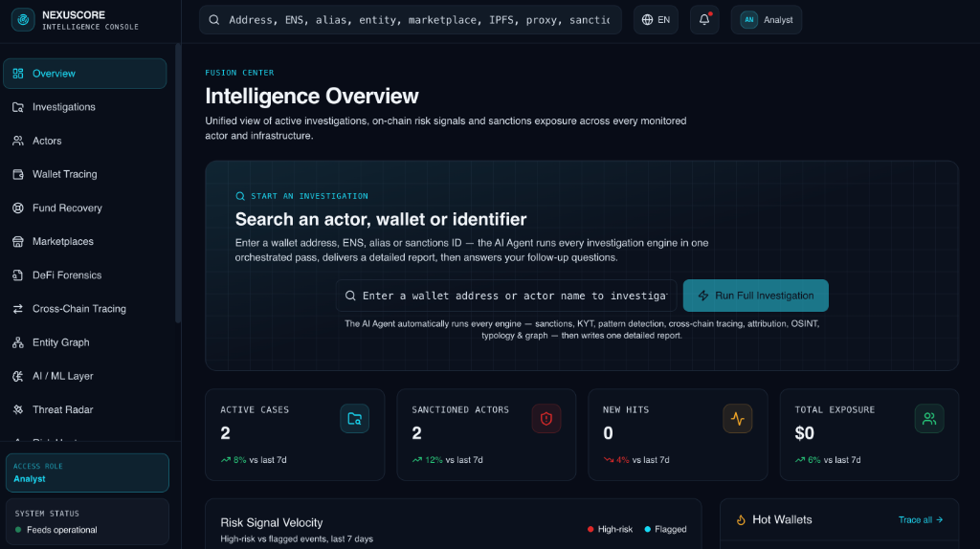
Task: Click the Active Cases folder icon
Action: 354,419
